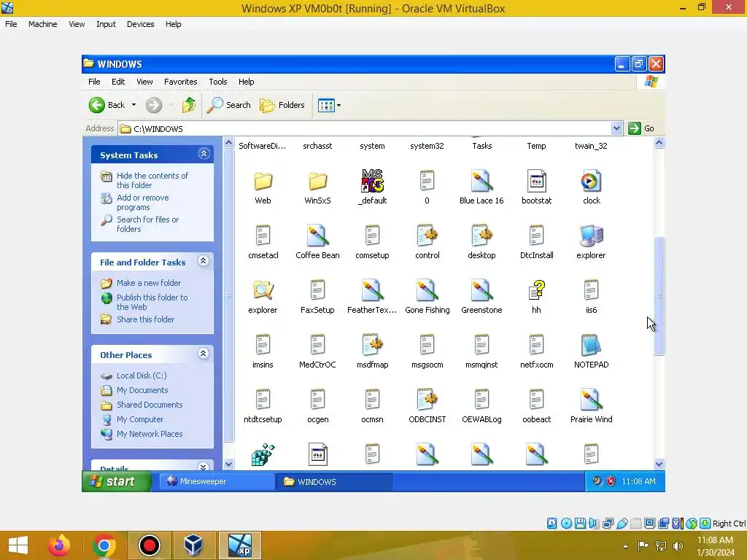
Task: Select the iis6 log file icon
Action: [x=591, y=290]
